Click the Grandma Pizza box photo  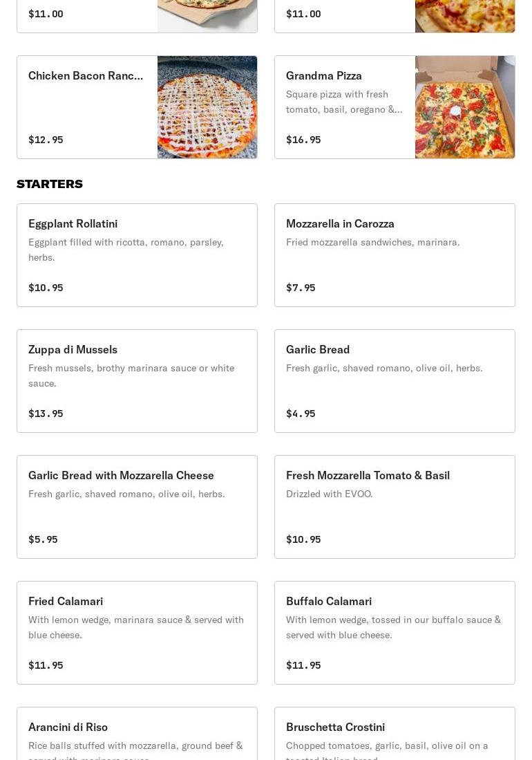[465, 107]
